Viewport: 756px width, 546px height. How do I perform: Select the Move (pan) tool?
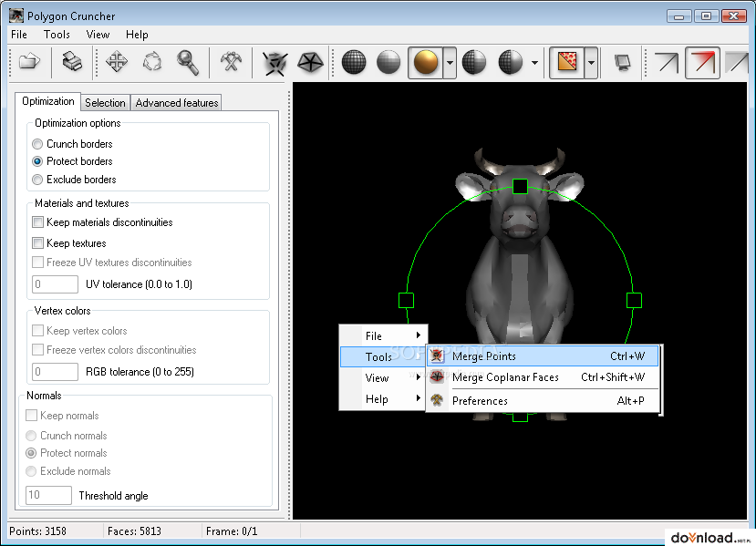[117, 62]
